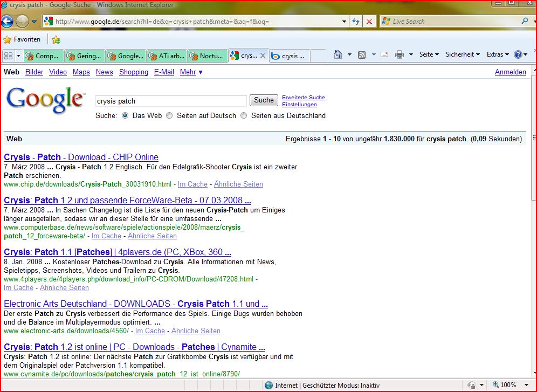
Task: Open the Video search link
Action: 58,72
